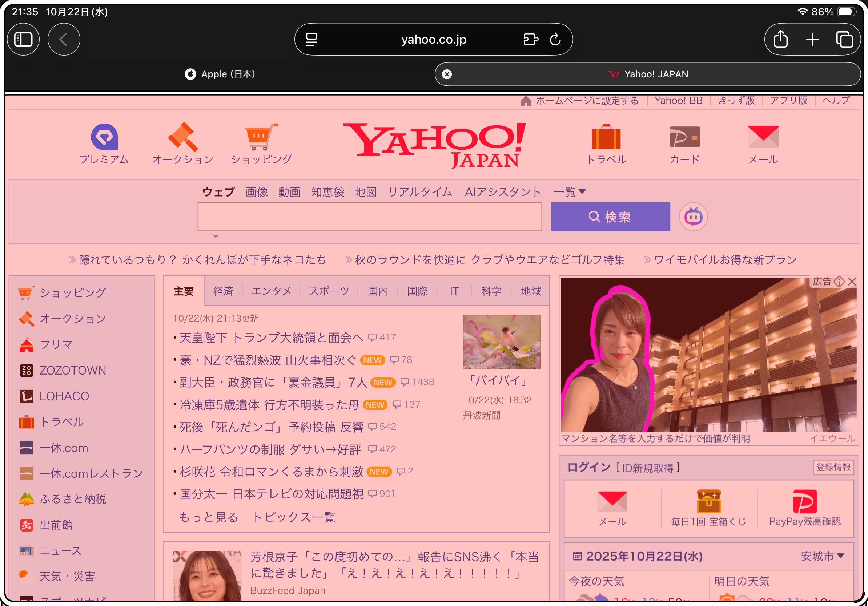The height and width of the screenshot is (606, 868).
Task: Click inside the web search field
Action: pyautogui.click(x=370, y=217)
